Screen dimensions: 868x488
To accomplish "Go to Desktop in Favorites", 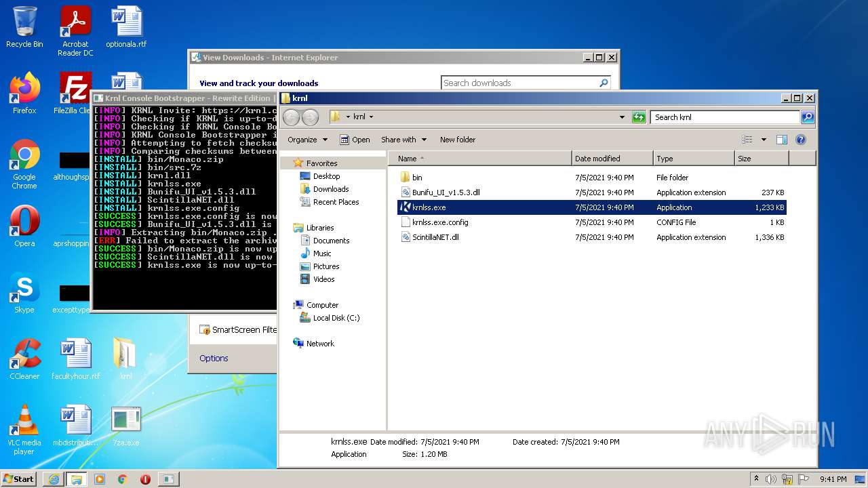I will pyautogui.click(x=326, y=176).
